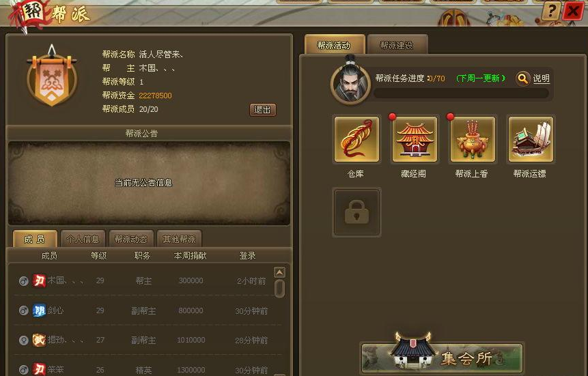The height and width of the screenshot is (376, 588).
Task: Click the locked activity slot
Action: 356,212
